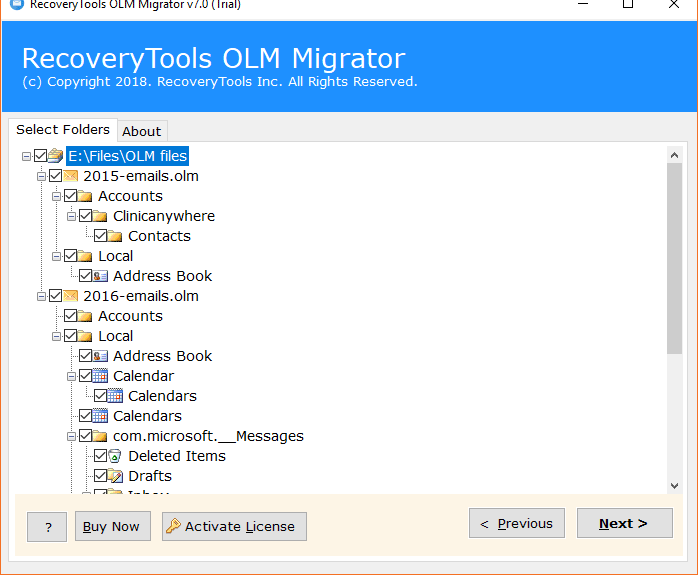Collapse the Accounts node under 2015-emails.olm
The image size is (698, 587).
[x=57, y=196]
